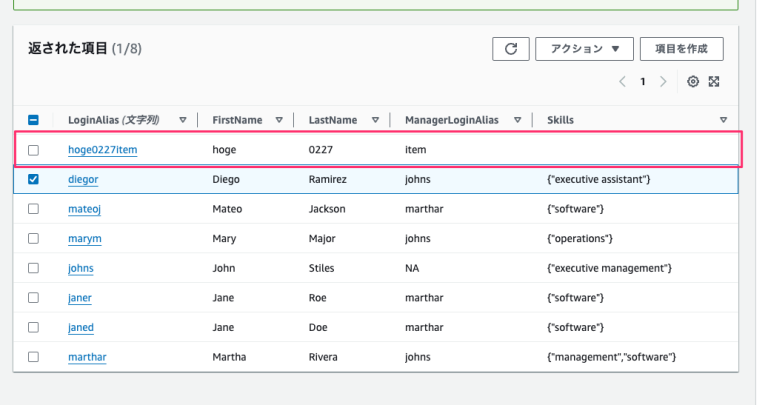Image resolution: width=768 pixels, height=405 pixels.
Task: Open the アクション dropdown menu
Action: point(584,49)
